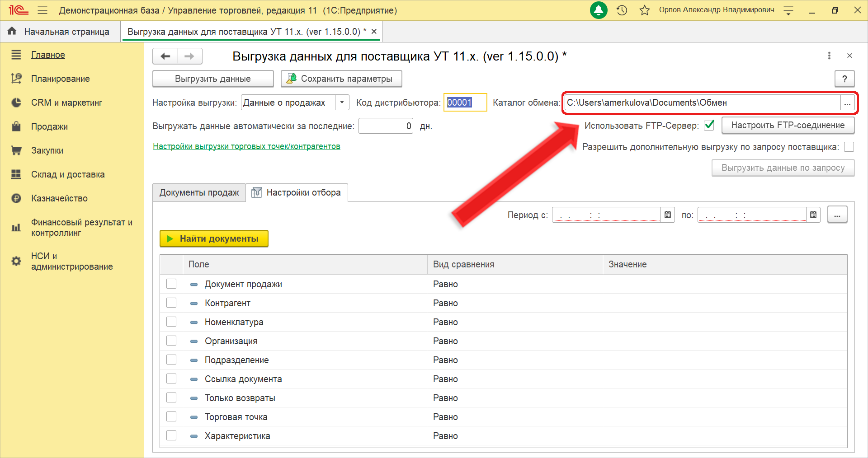Open calendar picker for по date
868x458 pixels.
pos(813,215)
